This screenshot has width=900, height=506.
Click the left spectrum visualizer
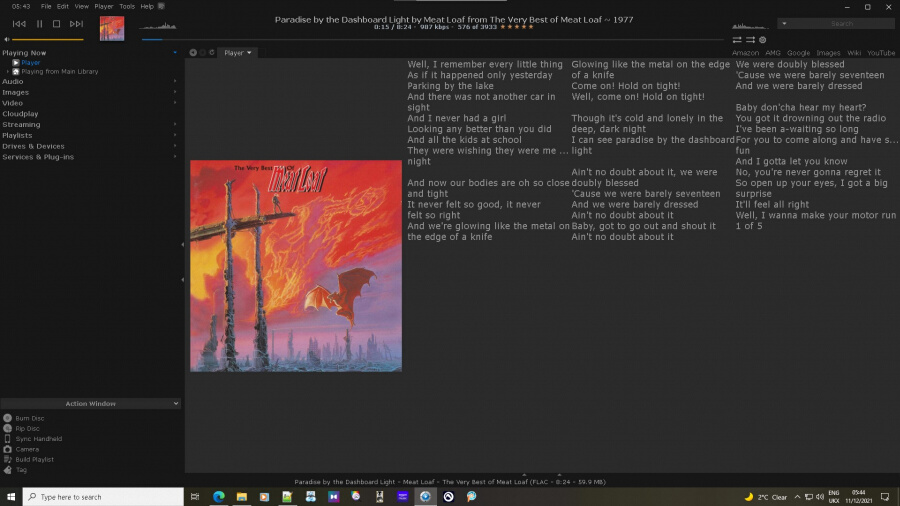click(x=158, y=25)
